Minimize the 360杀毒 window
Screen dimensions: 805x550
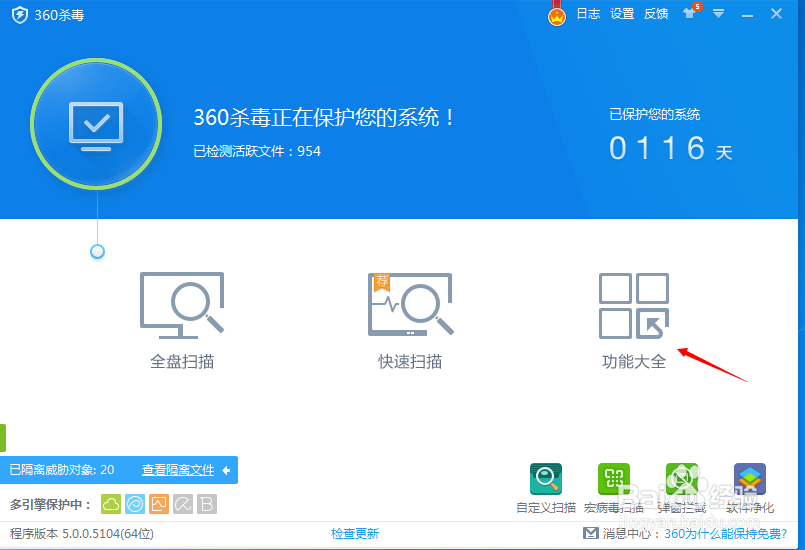747,15
